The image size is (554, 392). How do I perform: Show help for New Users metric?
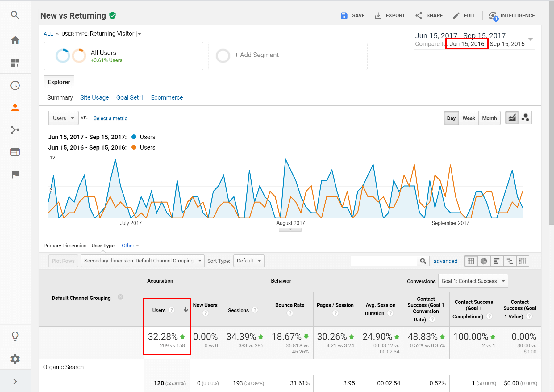click(x=205, y=313)
